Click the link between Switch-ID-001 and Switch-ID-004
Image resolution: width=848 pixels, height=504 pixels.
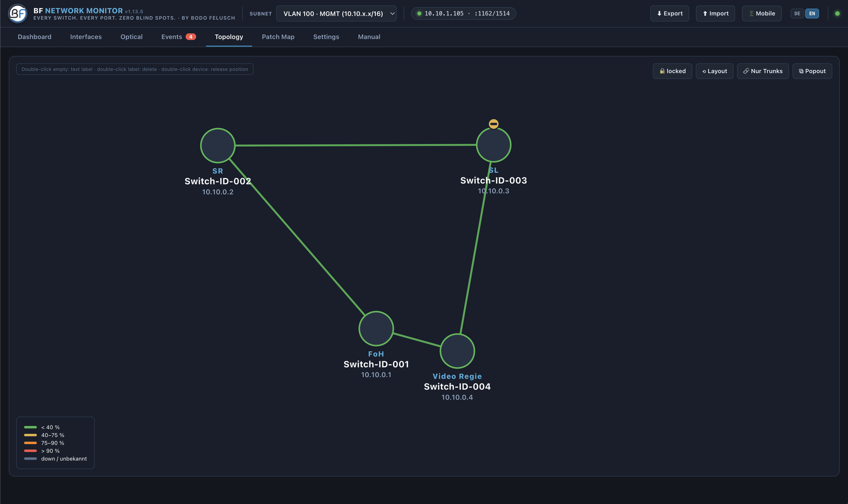417,339
